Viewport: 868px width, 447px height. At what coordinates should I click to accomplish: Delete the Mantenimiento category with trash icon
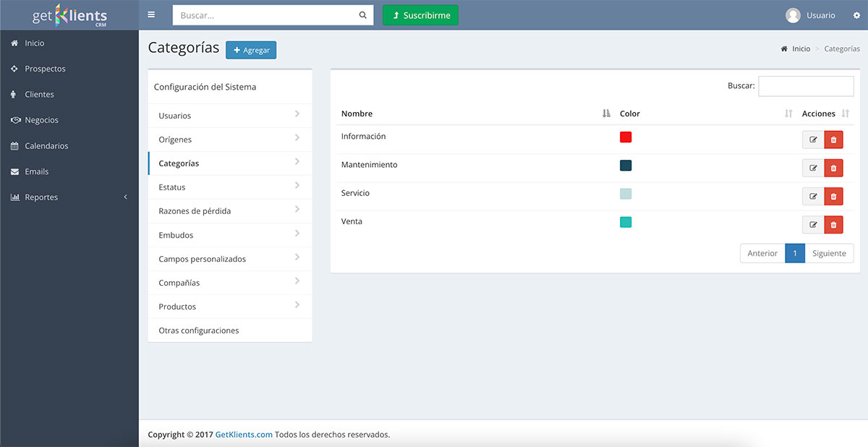point(833,168)
